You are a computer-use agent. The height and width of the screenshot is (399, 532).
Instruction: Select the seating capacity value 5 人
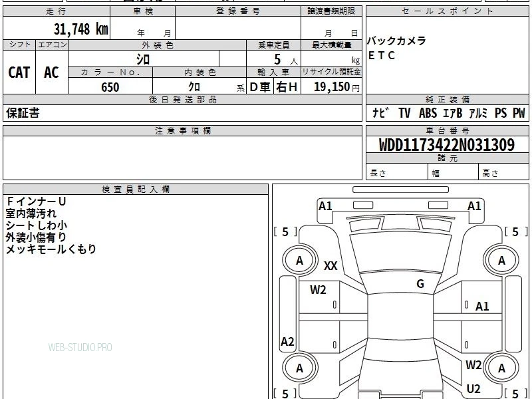pyautogui.click(x=285, y=60)
